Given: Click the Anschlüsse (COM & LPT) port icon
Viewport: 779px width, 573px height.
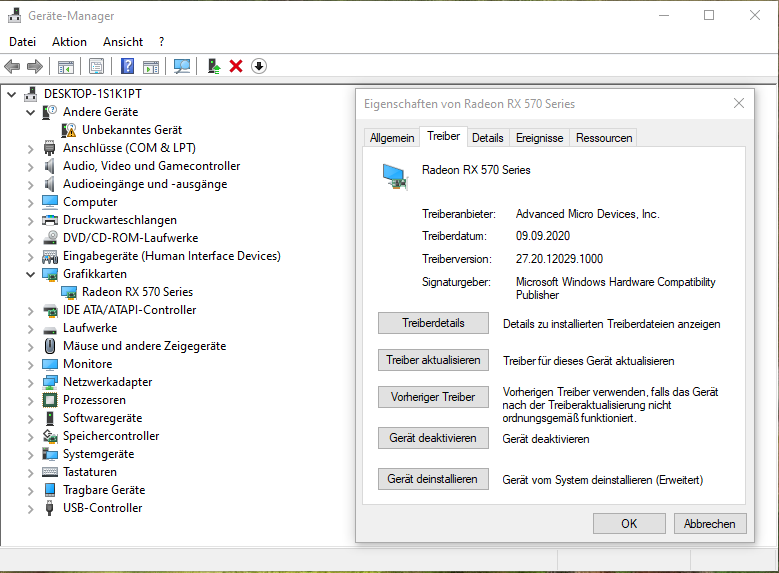Looking at the screenshot, I should click(x=49, y=148).
